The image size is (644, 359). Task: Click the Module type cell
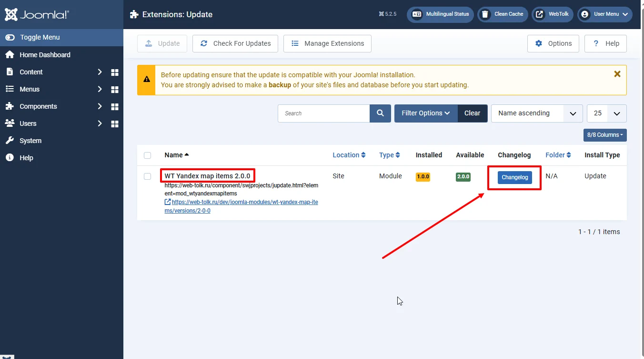point(391,176)
